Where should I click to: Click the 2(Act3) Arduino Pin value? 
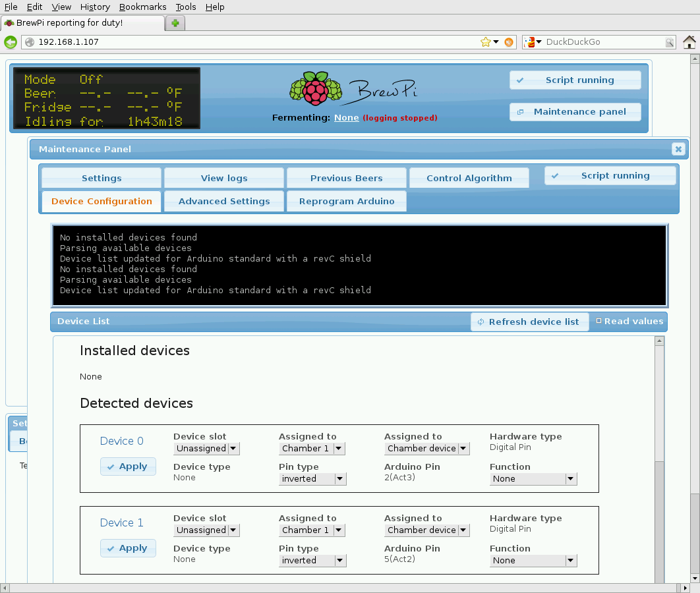coord(399,478)
